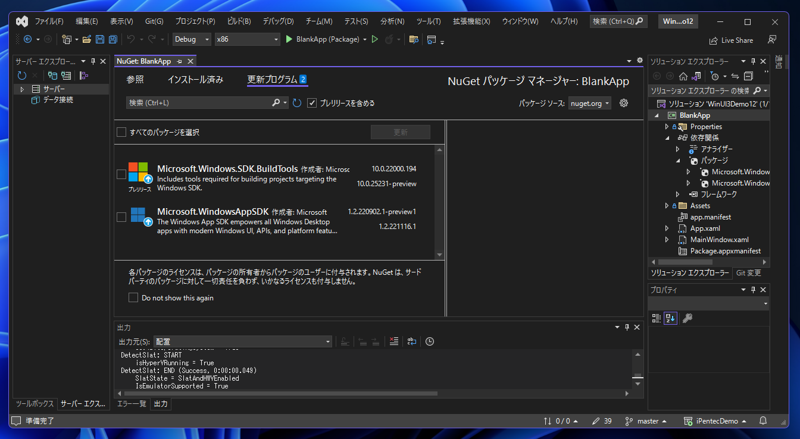Toggle auto-hide pin on Server Explorer panel

point(93,61)
